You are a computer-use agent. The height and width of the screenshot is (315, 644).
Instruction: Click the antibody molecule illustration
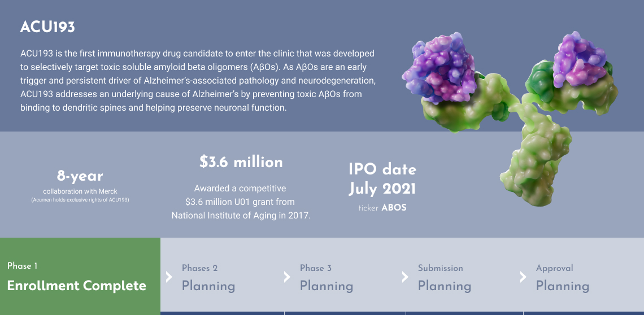click(x=498, y=113)
